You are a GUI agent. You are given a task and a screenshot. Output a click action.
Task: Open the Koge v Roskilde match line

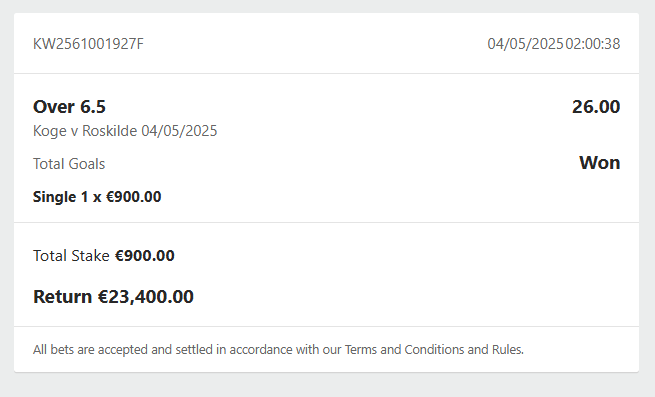pos(125,131)
